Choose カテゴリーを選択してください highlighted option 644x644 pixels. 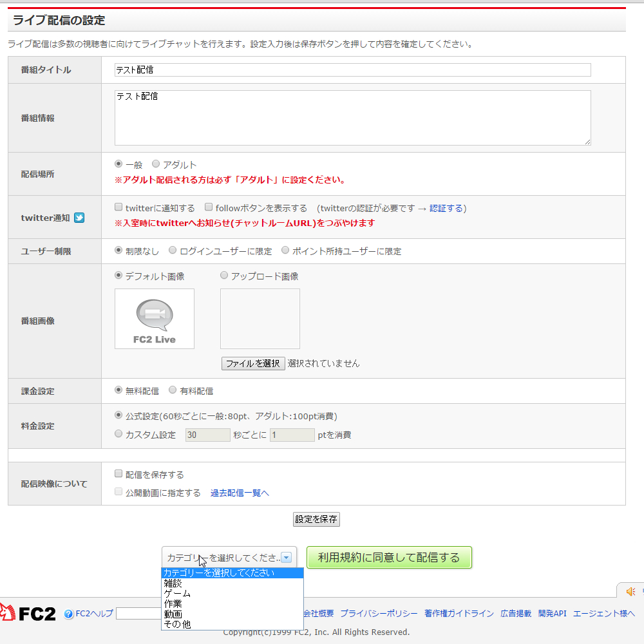tap(232, 573)
